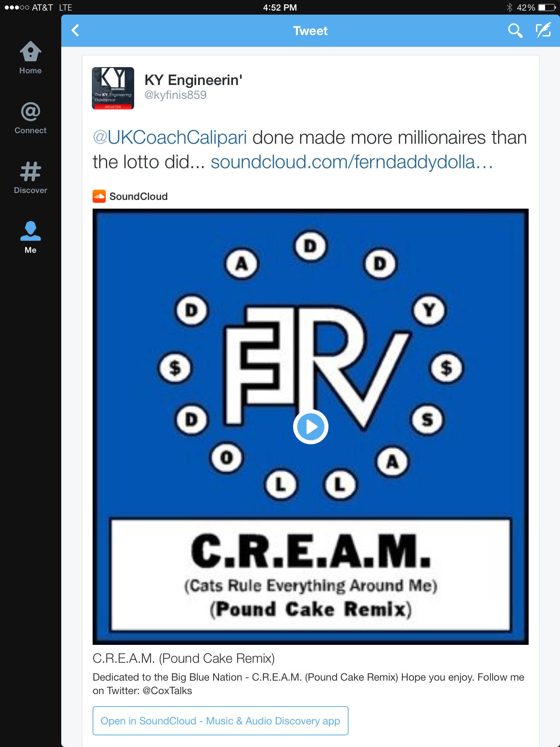Go to the Home tab
The height and width of the screenshot is (747, 560).
[31, 58]
